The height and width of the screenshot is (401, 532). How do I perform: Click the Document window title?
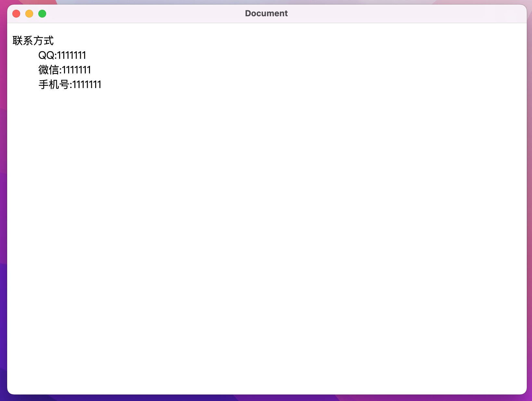pyautogui.click(x=266, y=13)
